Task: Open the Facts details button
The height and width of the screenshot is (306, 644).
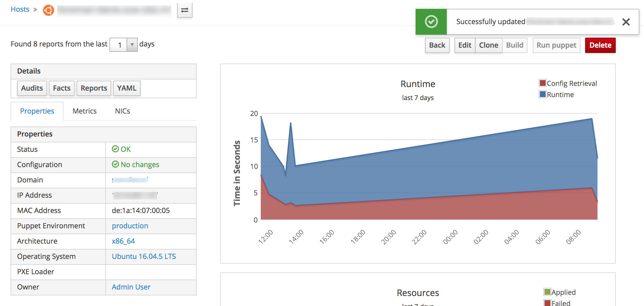Action: coord(62,88)
